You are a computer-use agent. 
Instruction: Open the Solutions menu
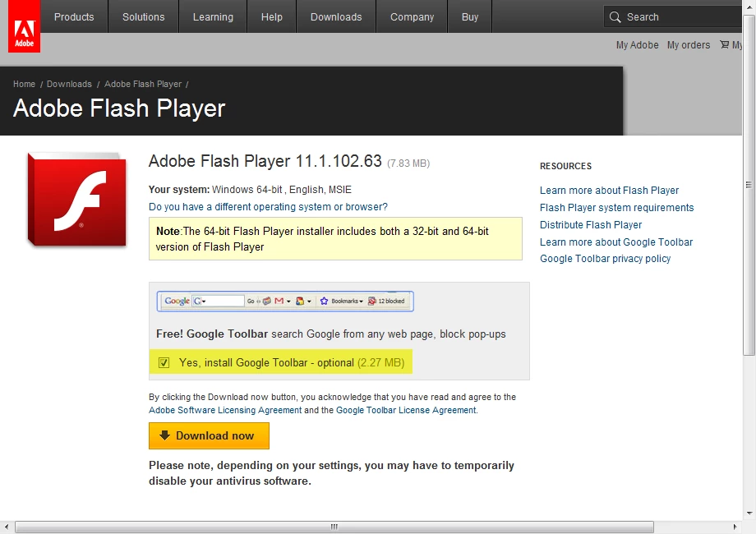tap(143, 17)
